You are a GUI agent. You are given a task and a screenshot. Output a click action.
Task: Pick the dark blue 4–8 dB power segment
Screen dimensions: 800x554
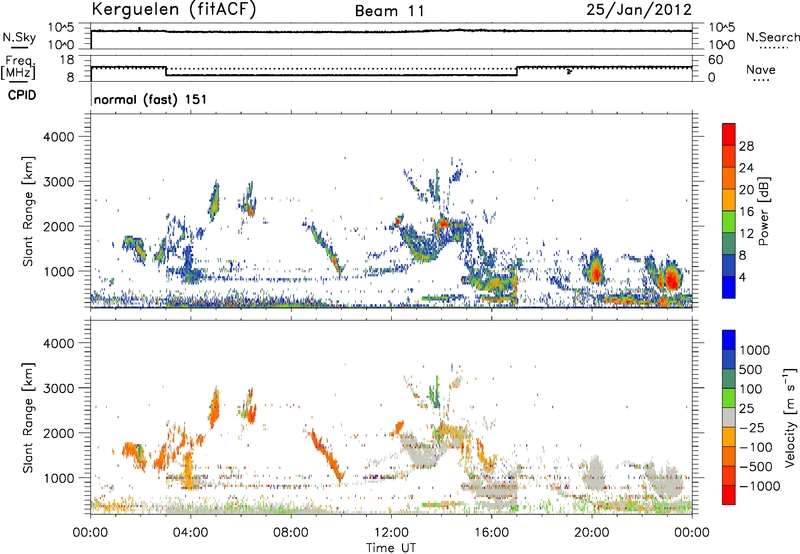coord(729,266)
